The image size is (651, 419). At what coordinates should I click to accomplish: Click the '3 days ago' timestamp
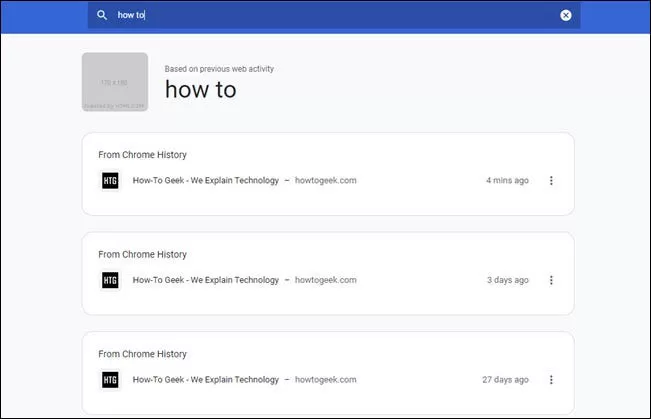(x=508, y=280)
